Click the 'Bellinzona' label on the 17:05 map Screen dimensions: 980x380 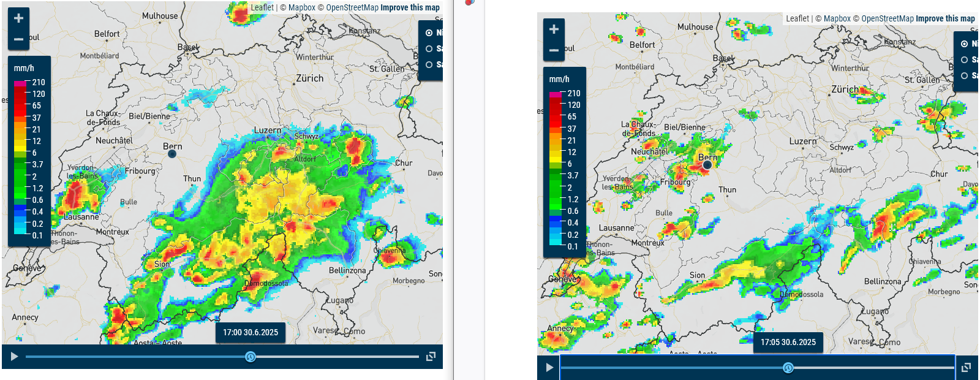[883, 281]
